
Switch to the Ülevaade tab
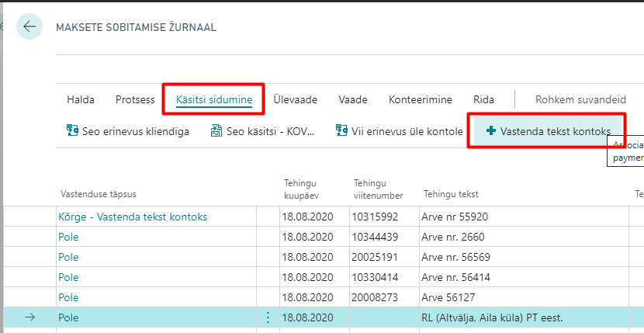[x=295, y=99]
